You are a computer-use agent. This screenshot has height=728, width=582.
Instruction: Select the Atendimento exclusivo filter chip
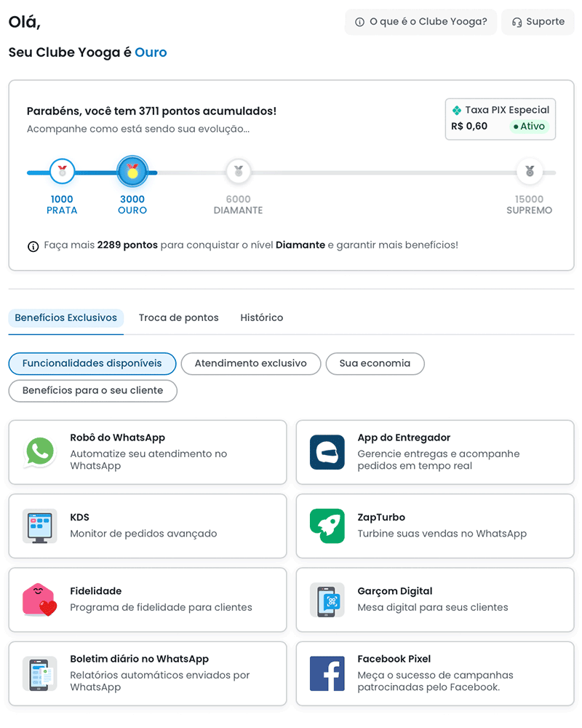click(251, 363)
